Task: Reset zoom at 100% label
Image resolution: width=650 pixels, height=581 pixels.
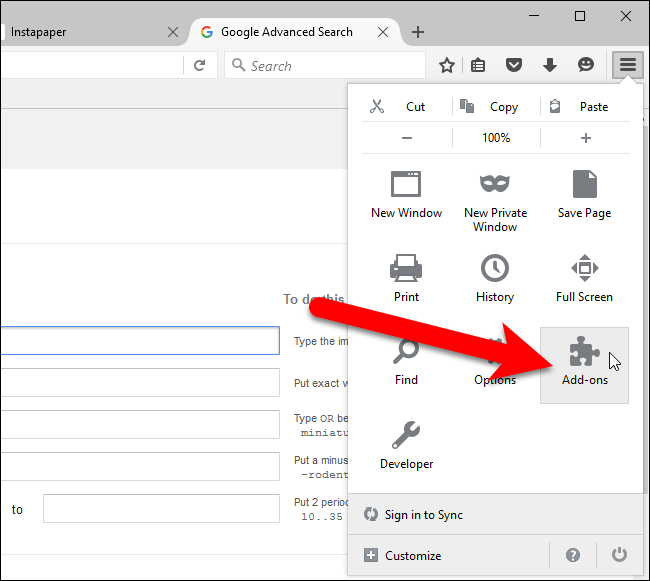Action: click(496, 138)
